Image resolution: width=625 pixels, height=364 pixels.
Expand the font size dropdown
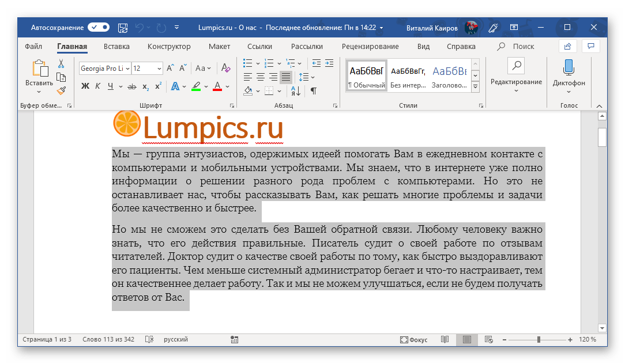tap(159, 68)
